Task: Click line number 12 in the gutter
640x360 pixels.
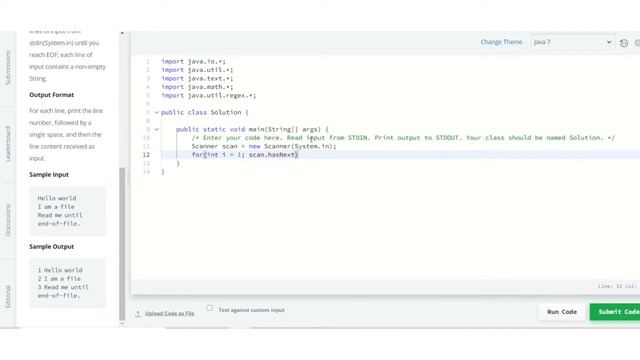Action: 146,155
